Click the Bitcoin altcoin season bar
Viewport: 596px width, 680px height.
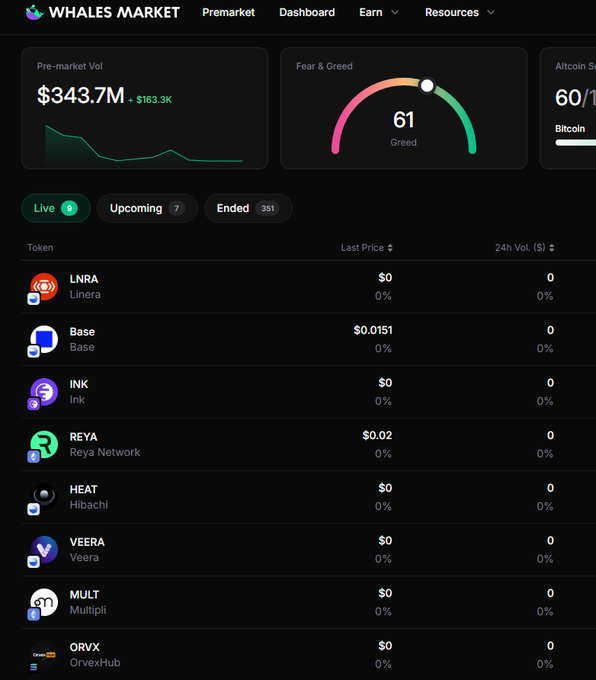(x=576, y=143)
